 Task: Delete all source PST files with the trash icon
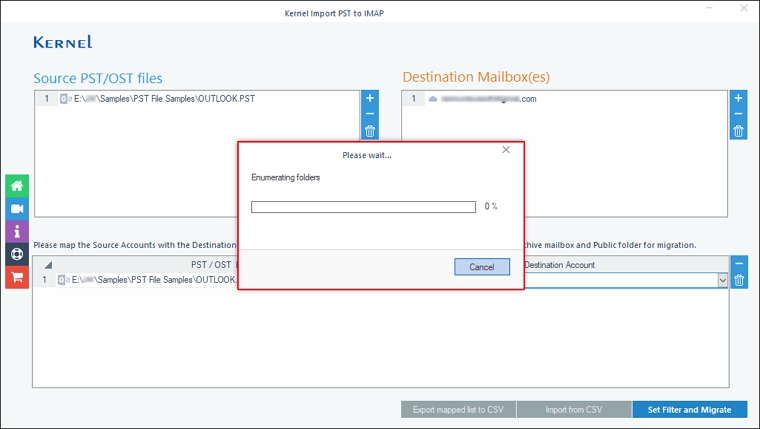(x=369, y=131)
